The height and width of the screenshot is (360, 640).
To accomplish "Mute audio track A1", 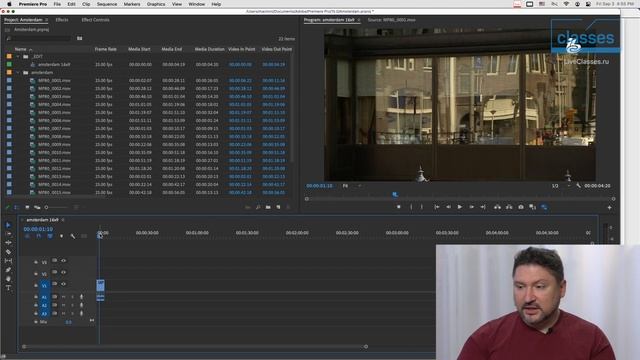I will click(x=64, y=297).
